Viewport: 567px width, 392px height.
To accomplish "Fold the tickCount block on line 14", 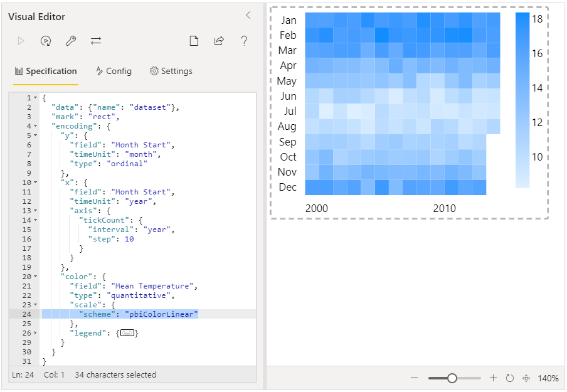I will click(35, 220).
